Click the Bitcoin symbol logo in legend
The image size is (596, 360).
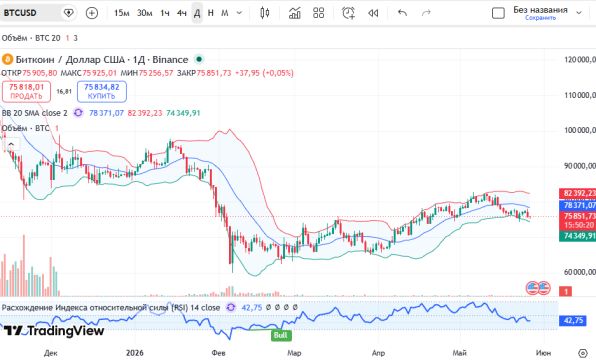(x=7, y=60)
